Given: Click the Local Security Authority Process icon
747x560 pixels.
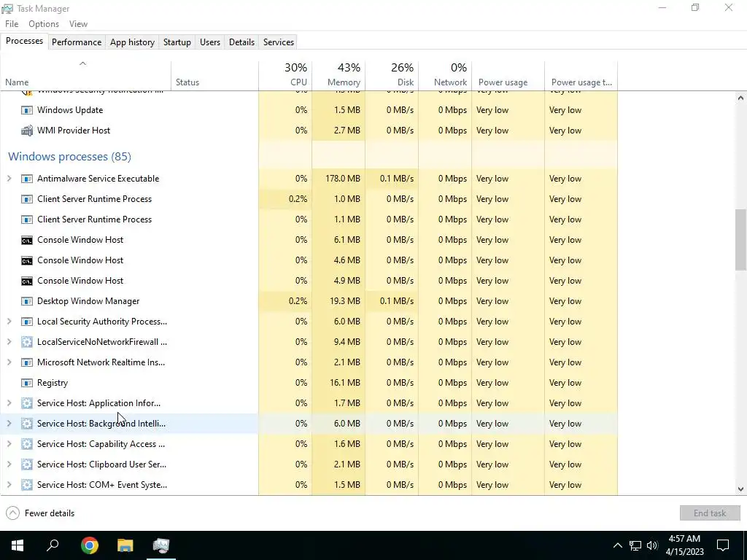Looking at the screenshot, I should (x=27, y=322).
